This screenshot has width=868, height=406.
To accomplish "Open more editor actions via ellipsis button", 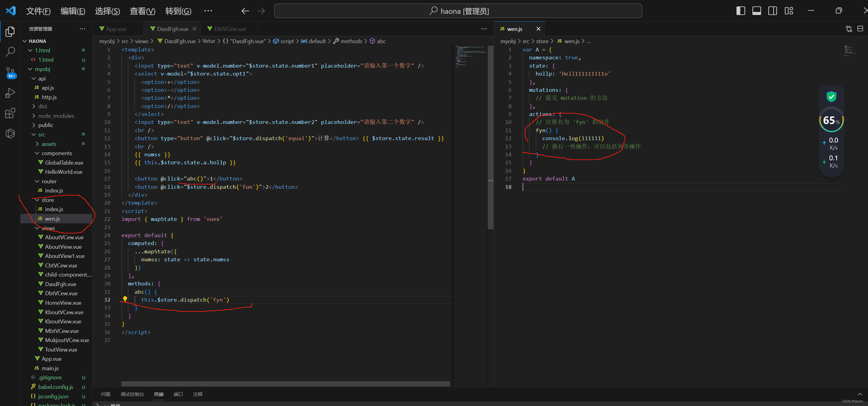I will pos(484,29).
